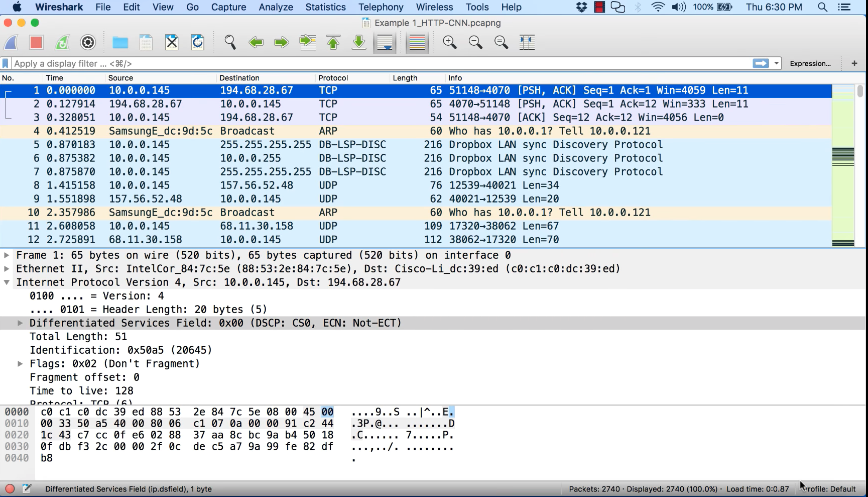Screen dimensions: 868x497
Task: Select packet 12 UDP row
Action: (416, 240)
